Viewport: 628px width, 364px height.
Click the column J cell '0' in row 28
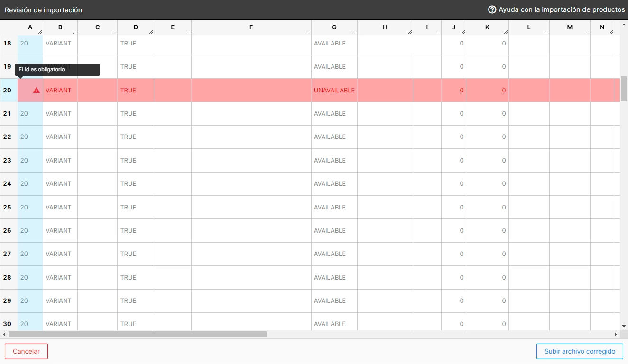coord(454,277)
